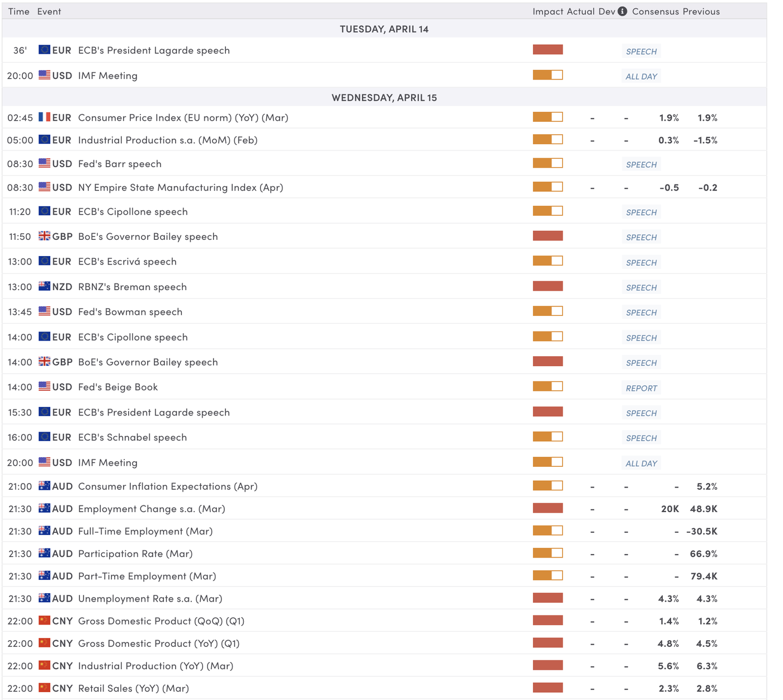783x700 pixels.
Task: Click the Chinese flag on GDP (YoY) row
Action: [x=44, y=643]
